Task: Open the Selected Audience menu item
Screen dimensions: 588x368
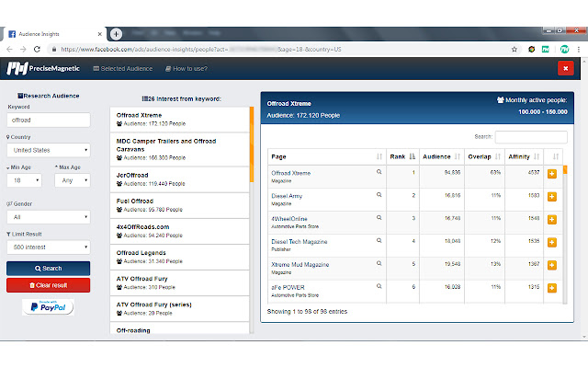Action: click(x=125, y=68)
